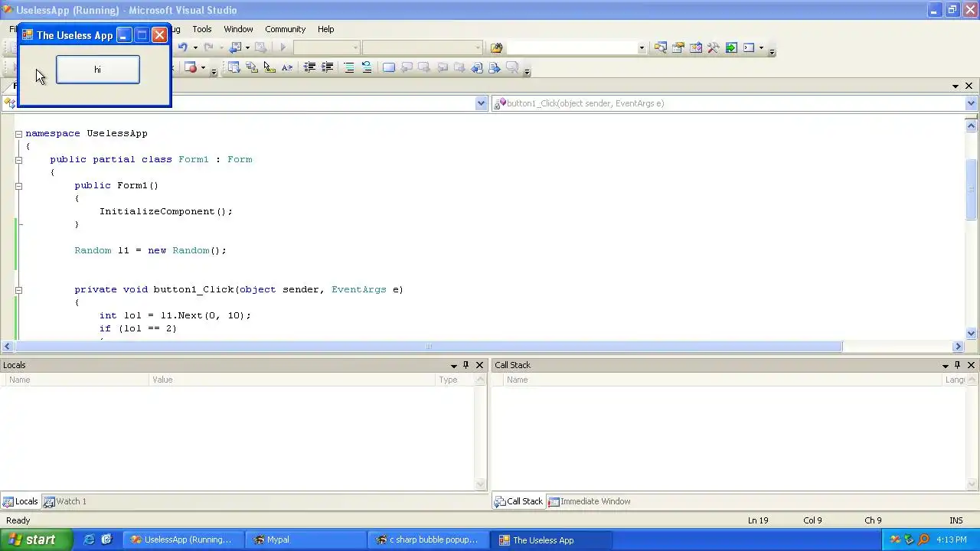Open the Help menu
This screenshot has width=980, height=551.
[x=325, y=29]
